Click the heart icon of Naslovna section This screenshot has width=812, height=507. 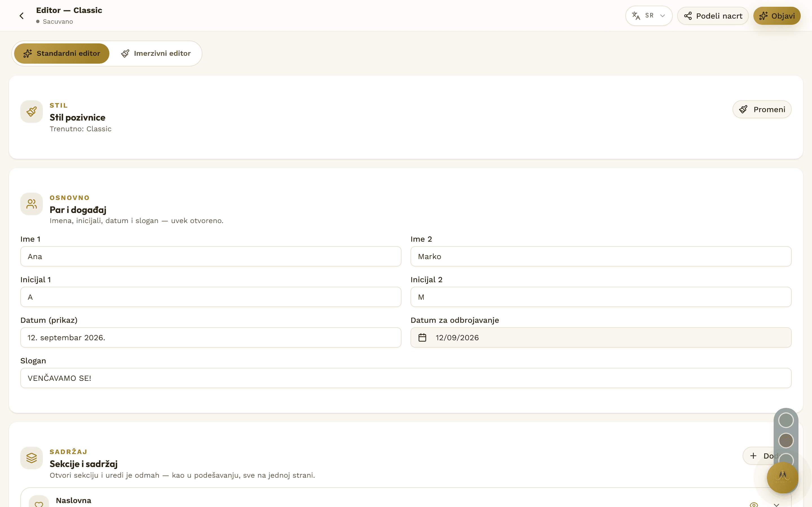tap(39, 503)
